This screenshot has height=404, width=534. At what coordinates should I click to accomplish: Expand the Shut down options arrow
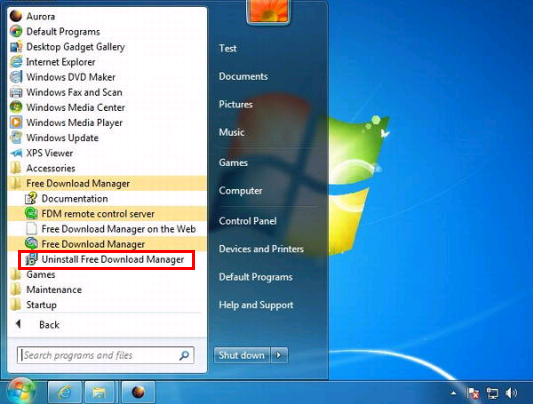[x=279, y=355]
